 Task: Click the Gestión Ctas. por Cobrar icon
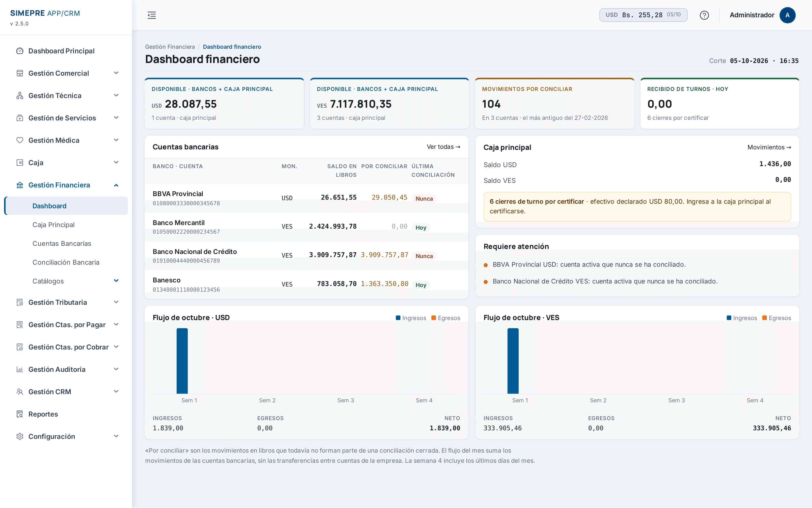tap(20, 347)
